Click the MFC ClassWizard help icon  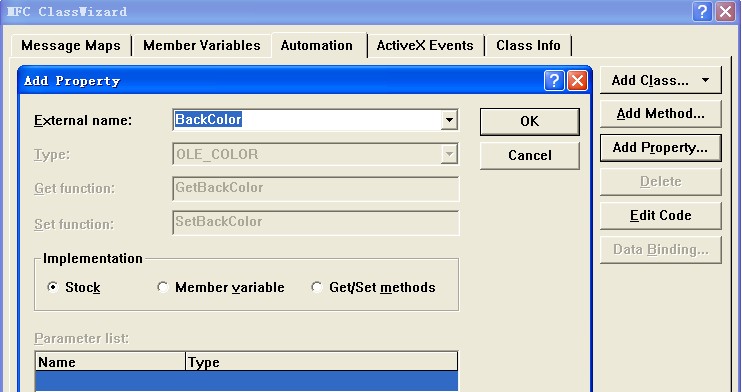click(x=702, y=11)
